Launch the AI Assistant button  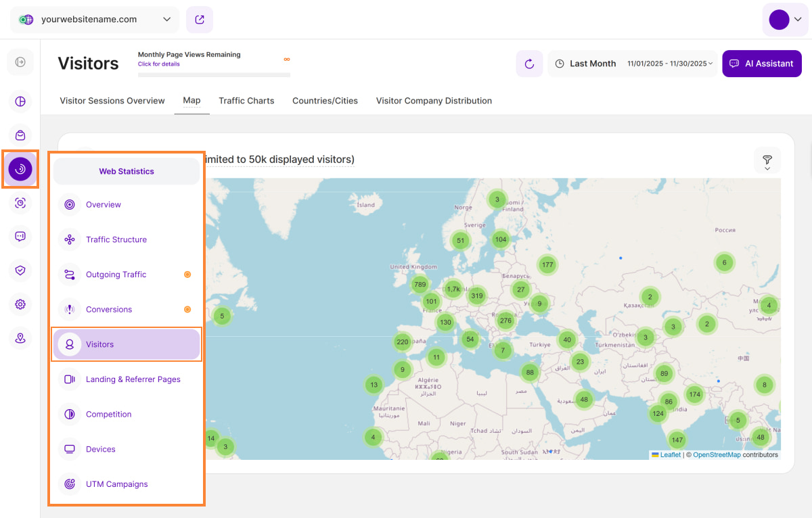tap(762, 64)
